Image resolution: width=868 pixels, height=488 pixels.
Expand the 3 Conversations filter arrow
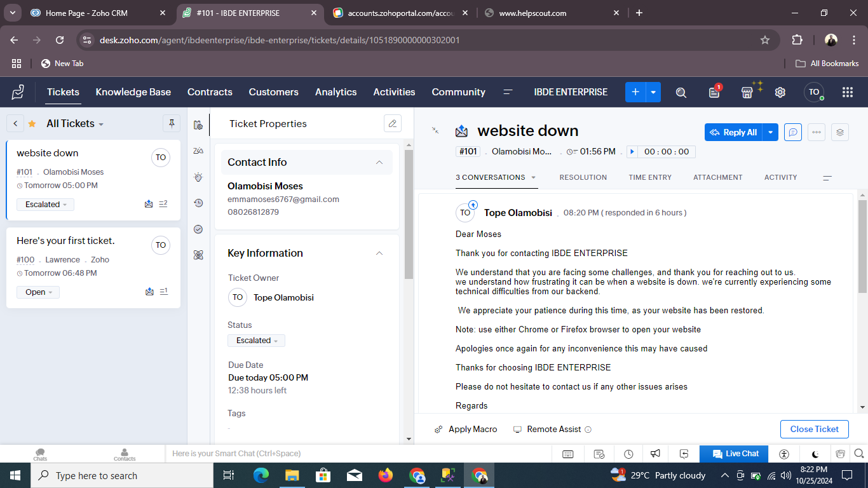pos(534,178)
